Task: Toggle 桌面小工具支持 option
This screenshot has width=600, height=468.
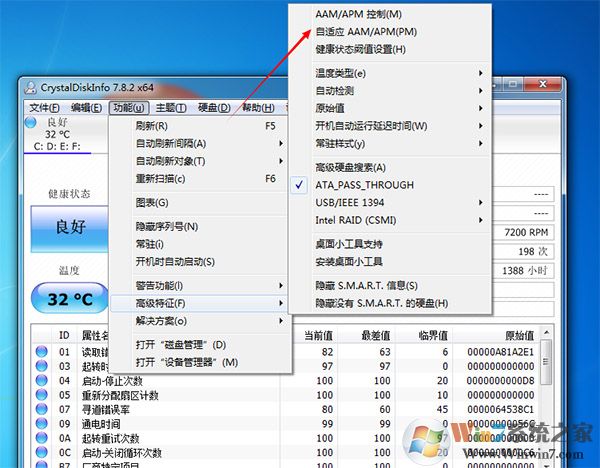Action: [390, 244]
